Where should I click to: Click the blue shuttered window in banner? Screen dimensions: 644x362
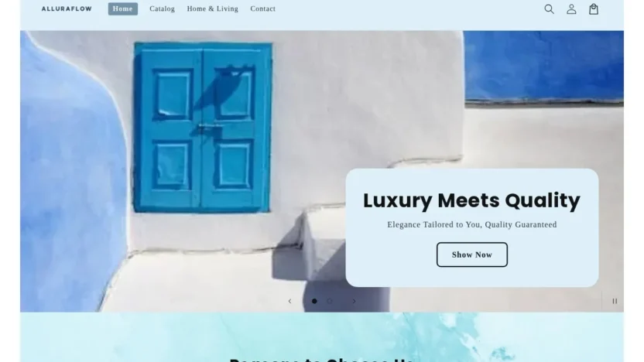coord(203,127)
